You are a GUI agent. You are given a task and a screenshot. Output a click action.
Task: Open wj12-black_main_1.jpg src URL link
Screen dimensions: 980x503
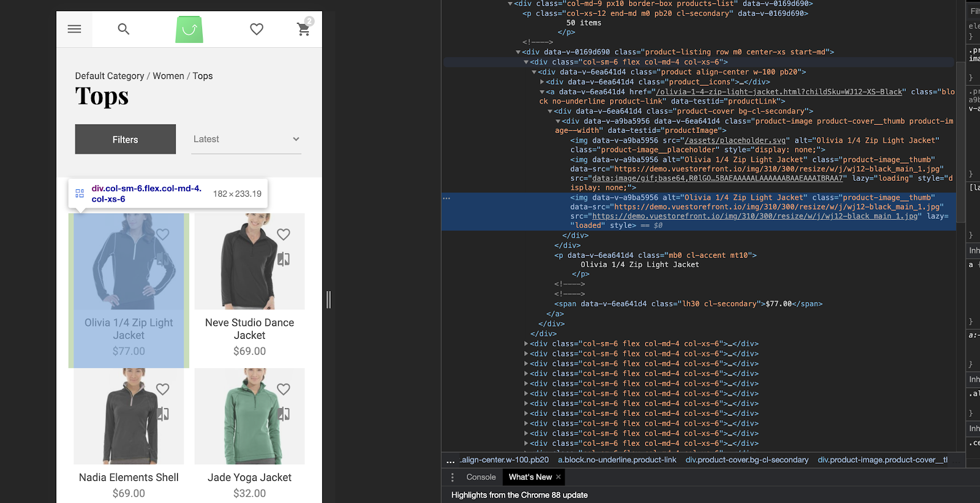coord(756,216)
